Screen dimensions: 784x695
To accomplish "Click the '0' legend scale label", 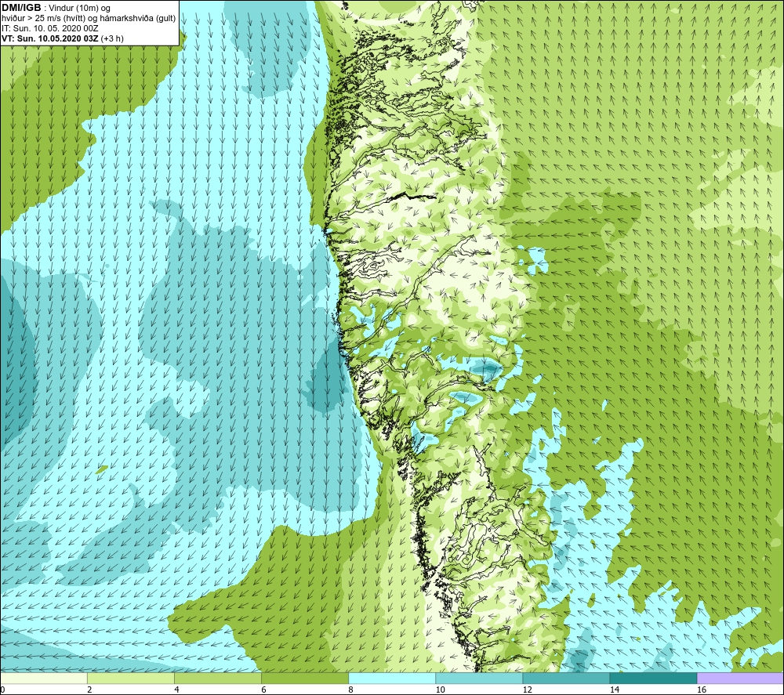I will tap(2, 690).
